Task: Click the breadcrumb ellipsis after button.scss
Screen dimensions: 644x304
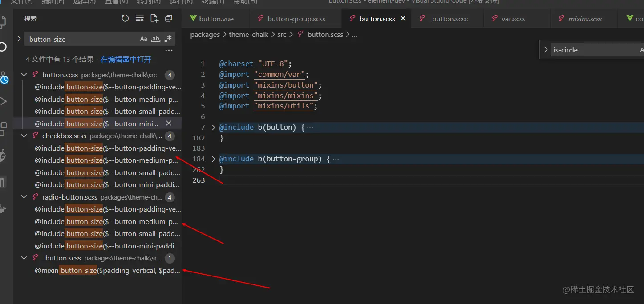Action: (x=355, y=35)
